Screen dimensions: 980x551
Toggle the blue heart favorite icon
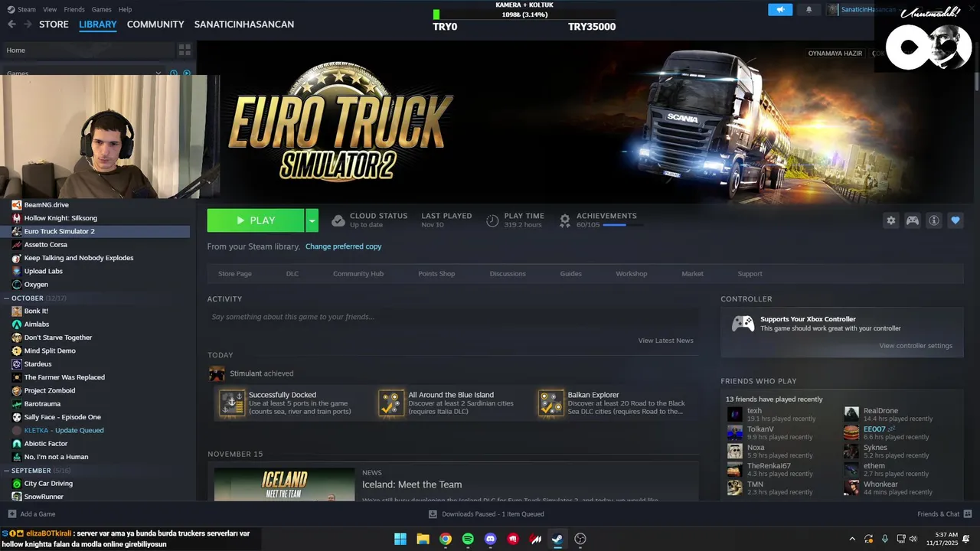(955, 220)
